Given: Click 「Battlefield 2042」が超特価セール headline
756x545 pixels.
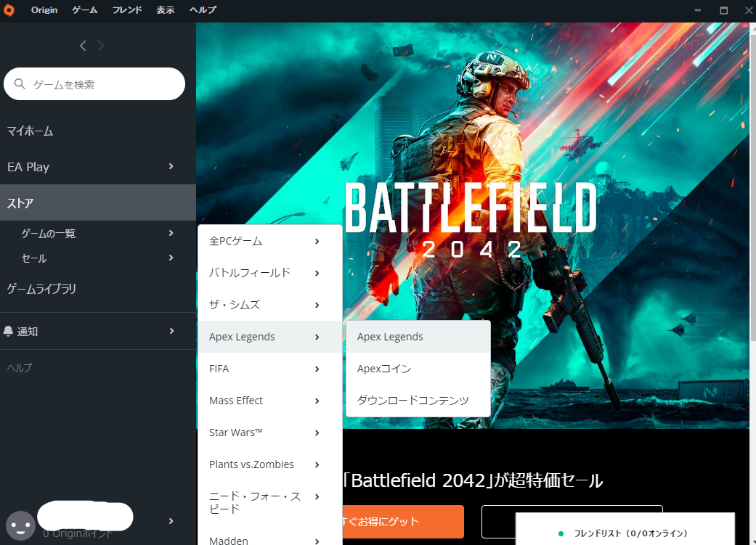Looking at the screenshot, I should 473,480.
